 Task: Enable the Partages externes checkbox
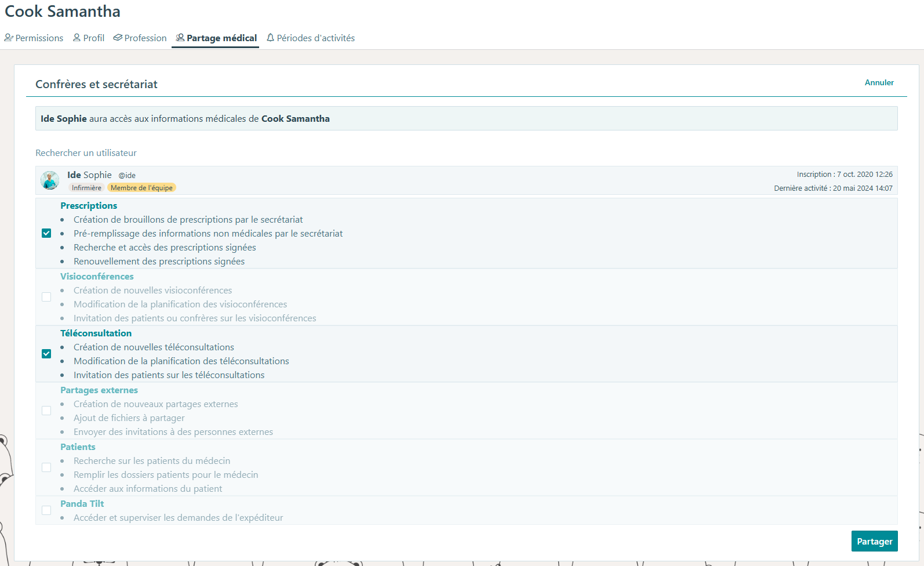point(46,411)
